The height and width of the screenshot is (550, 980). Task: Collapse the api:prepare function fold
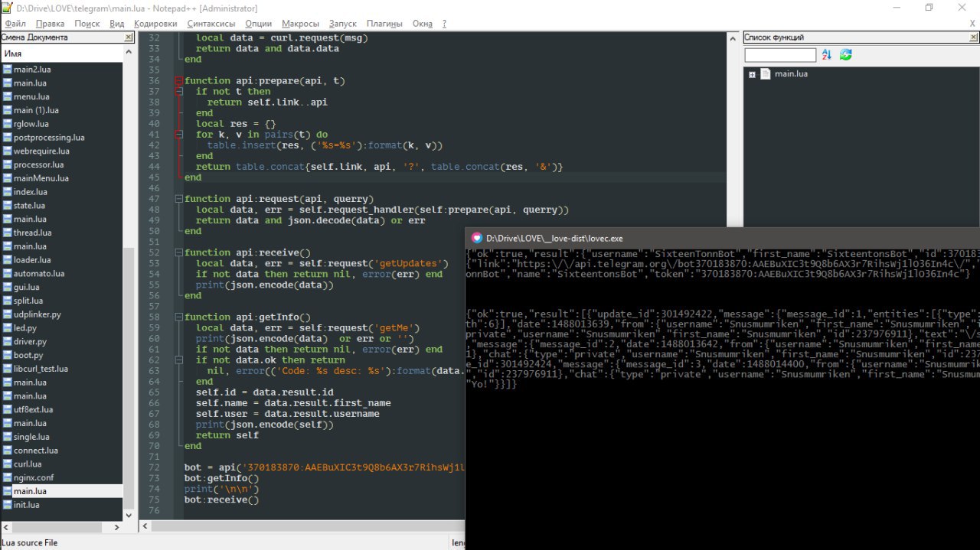click(178, 80)
